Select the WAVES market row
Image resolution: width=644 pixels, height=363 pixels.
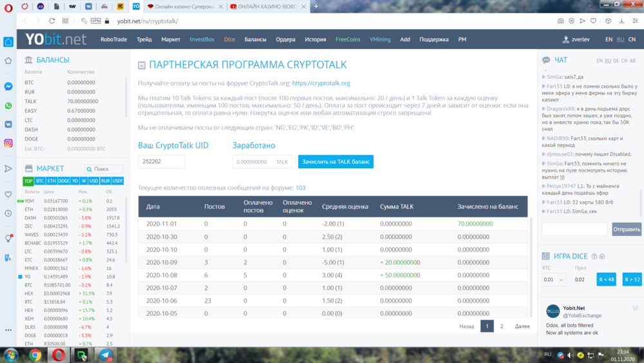pos(72,235)
